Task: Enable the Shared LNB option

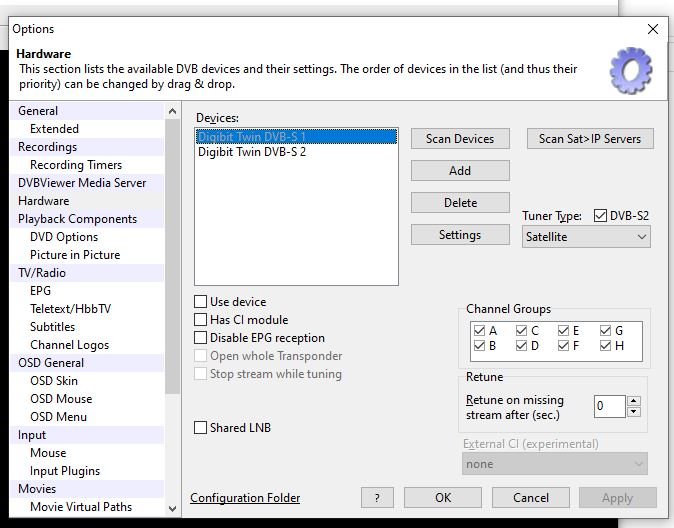Action: tap(201, 428)
